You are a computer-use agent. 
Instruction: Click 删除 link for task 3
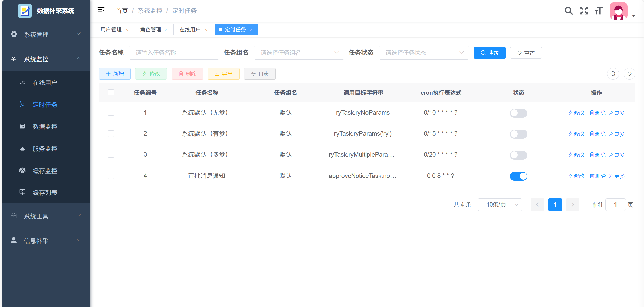click(598, 155)
